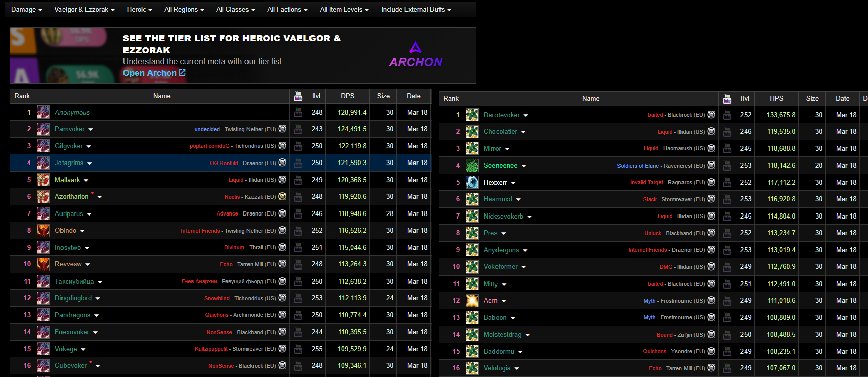
Task: Click Mallaark's class icon in DPS table
Action: coord(43,180)
